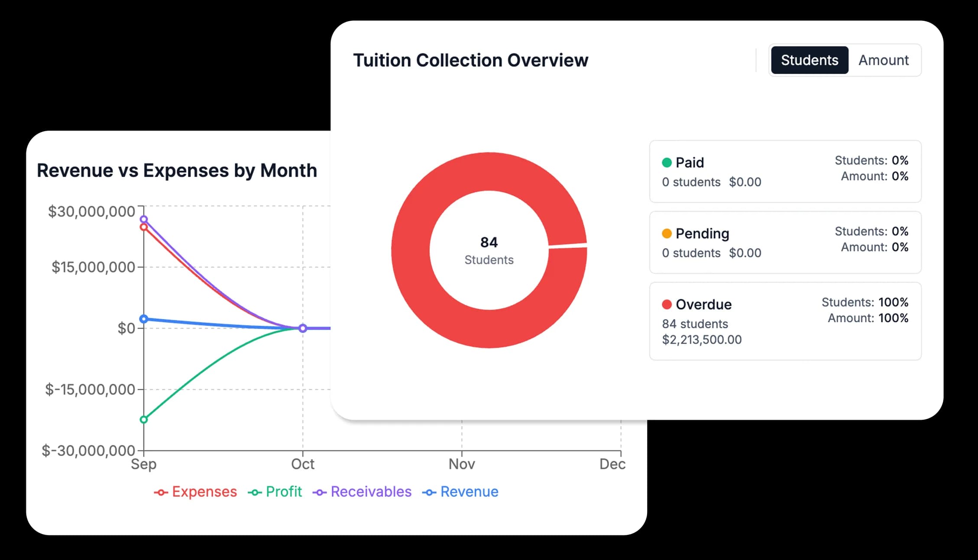Click the $-30,000,000 axis label
This screenshot has height=560, width=978.
[x=88, y=450]
